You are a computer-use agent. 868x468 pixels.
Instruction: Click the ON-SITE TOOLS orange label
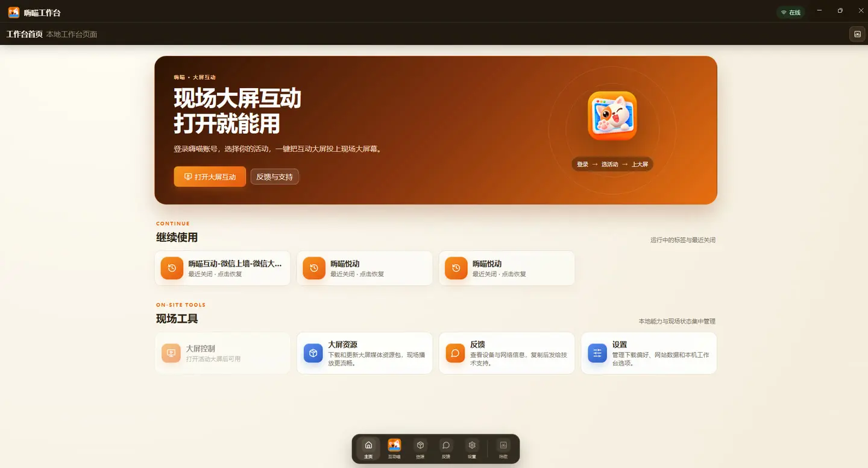tap(181, 305)
